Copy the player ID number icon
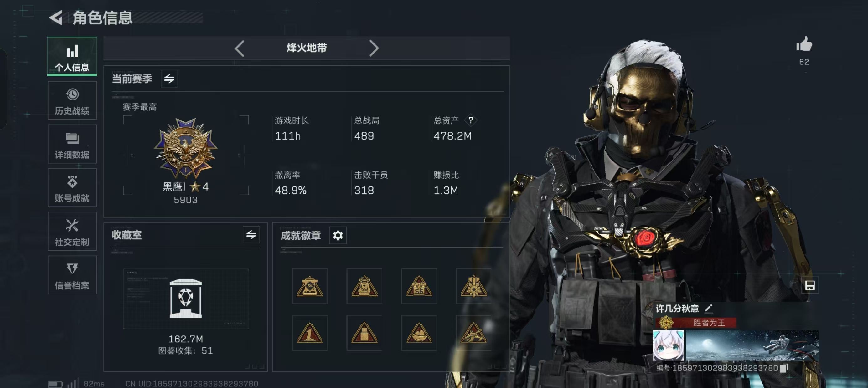This screenshot has width=868, height=388. pos(784,368)
